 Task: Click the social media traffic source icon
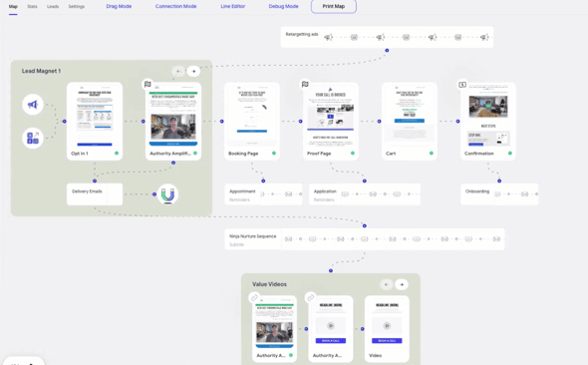pos(33,138)
